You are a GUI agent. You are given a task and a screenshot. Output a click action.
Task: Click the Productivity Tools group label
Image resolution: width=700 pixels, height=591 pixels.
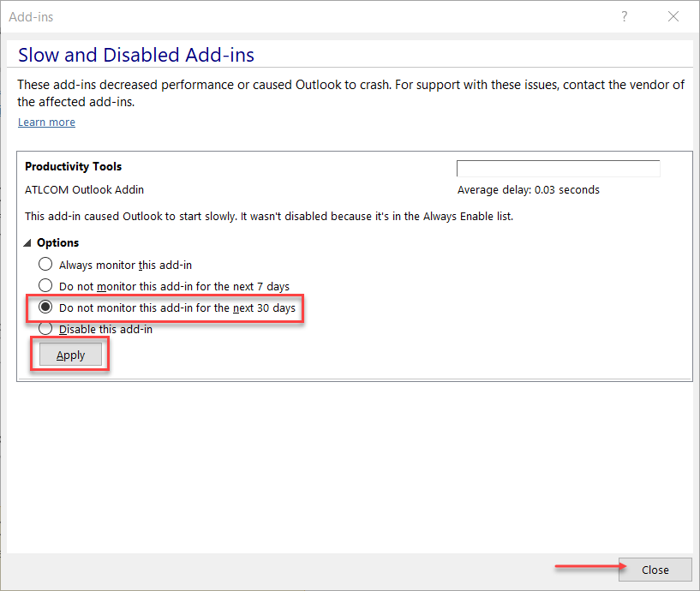tap(73, 166)
